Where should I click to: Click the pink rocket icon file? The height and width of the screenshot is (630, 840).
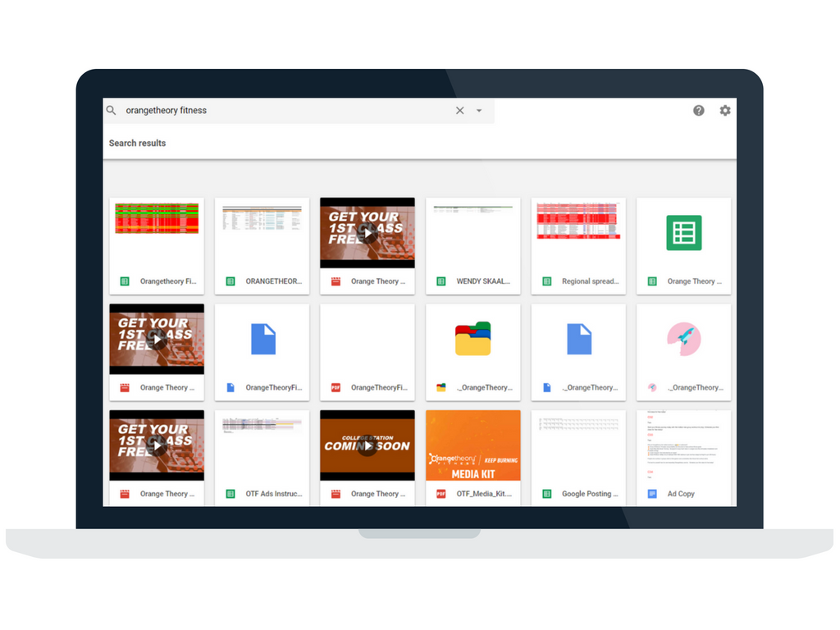tap(683, 339)
